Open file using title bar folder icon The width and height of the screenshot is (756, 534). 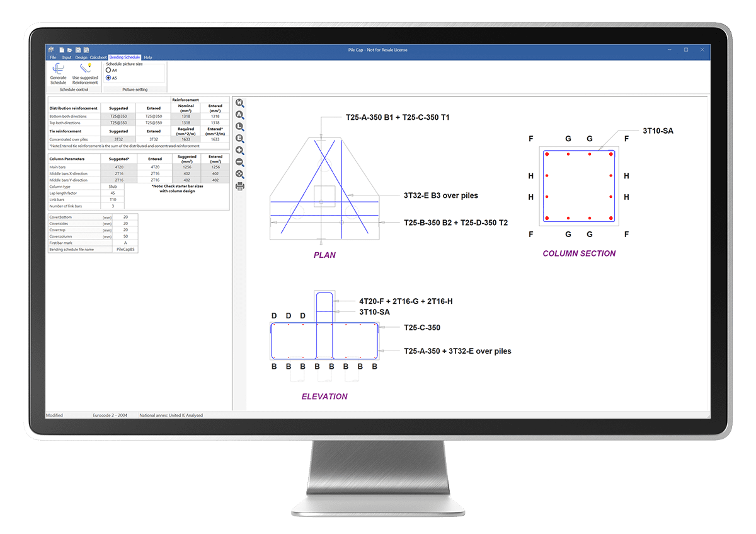pos(70,50)
